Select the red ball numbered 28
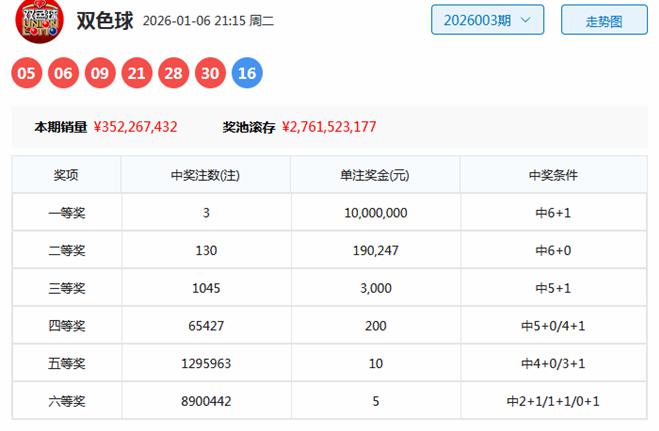Screen dimensions: 659x431 click(174, 72)
